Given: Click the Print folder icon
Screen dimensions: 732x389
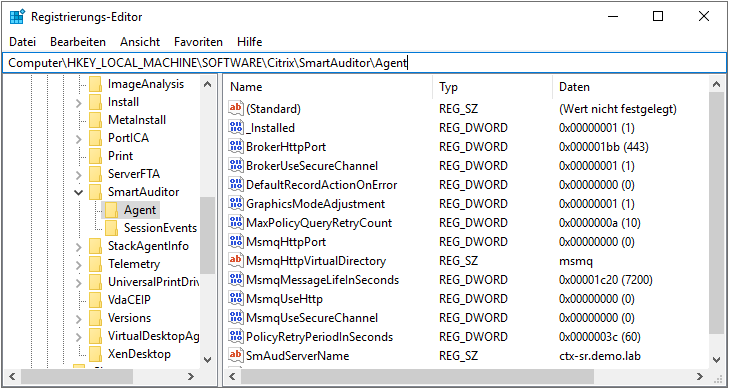Looking at the screenshot, I should 95,156.
